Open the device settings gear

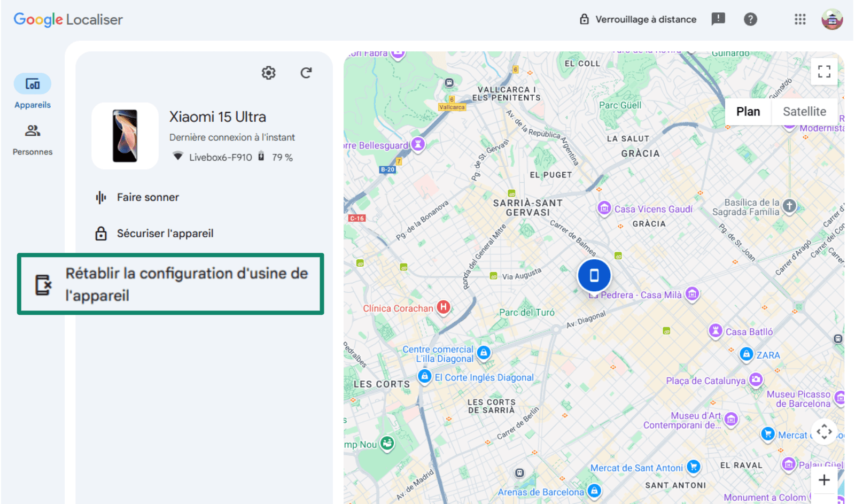click(268, 73)
